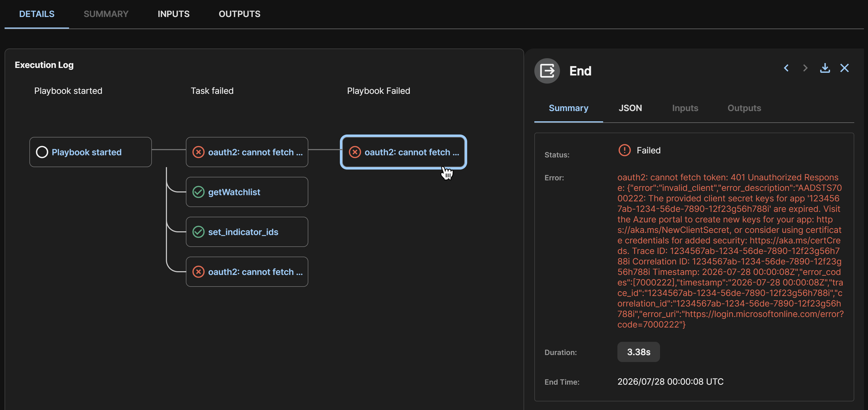The height and width of the screenshot is (410, 868).
Task: Open the DETAILS tab
Action: 37,14
